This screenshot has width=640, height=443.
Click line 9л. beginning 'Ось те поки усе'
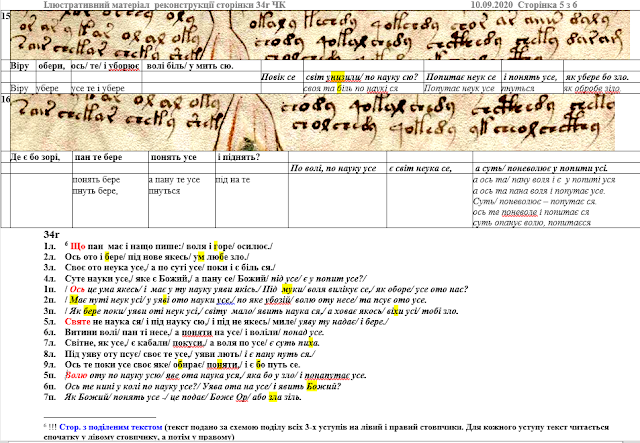pyautogui.click(x=183, y=365)
